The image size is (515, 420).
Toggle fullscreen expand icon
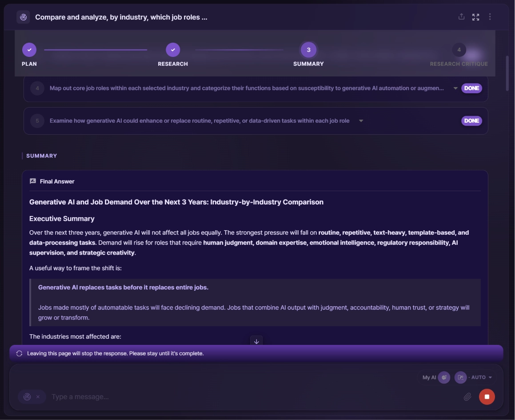point(475,17)
